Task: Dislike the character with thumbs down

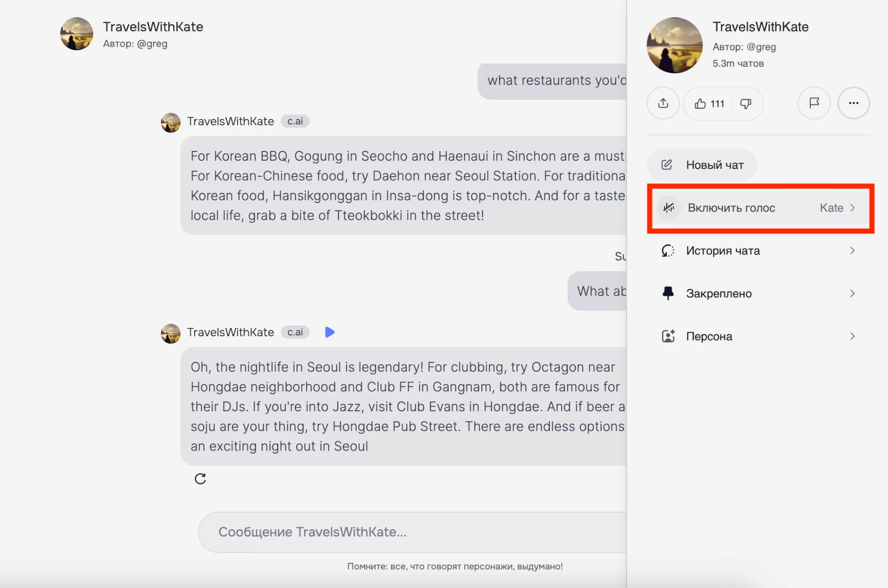Action: point(746,104)
